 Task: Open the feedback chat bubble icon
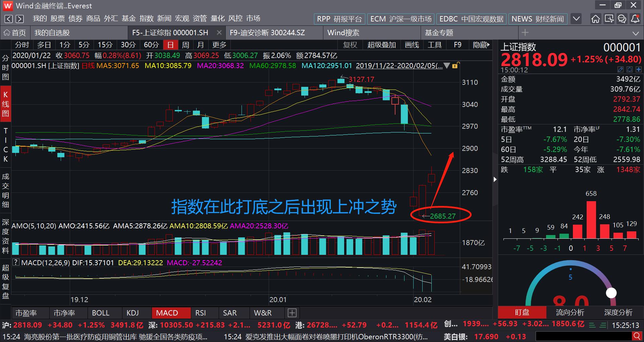(622, 19)
